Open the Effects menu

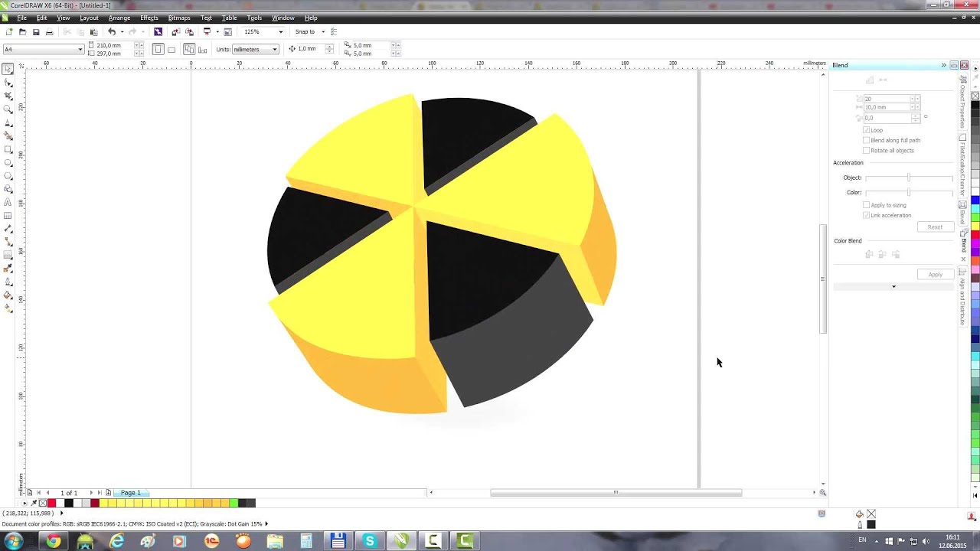point(149,18)
